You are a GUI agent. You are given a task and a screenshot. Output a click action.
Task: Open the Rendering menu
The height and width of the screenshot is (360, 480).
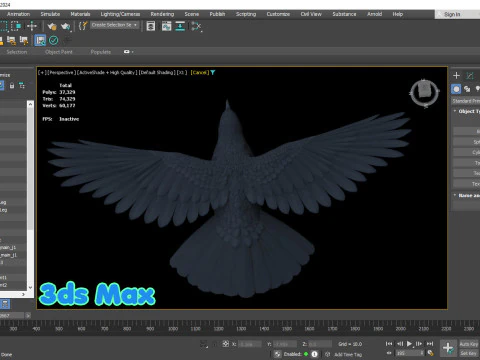click(162, 14)
